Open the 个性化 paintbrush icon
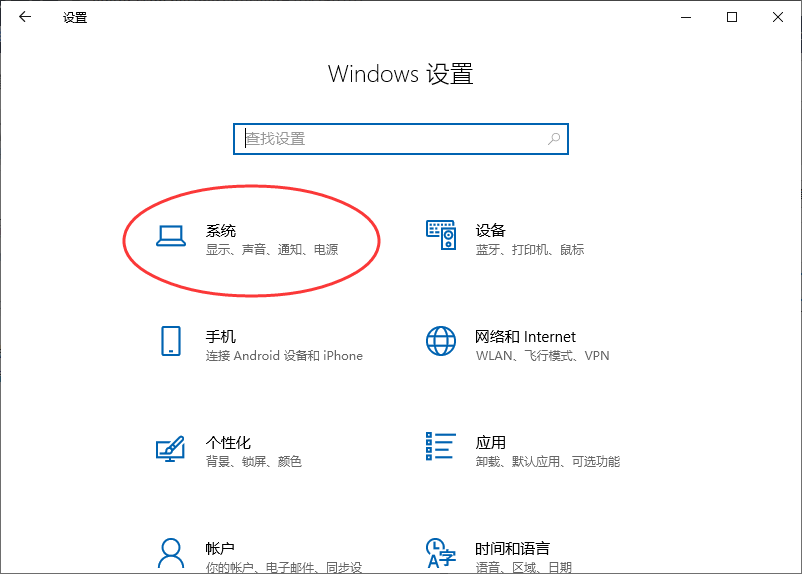 pos(170,449)
